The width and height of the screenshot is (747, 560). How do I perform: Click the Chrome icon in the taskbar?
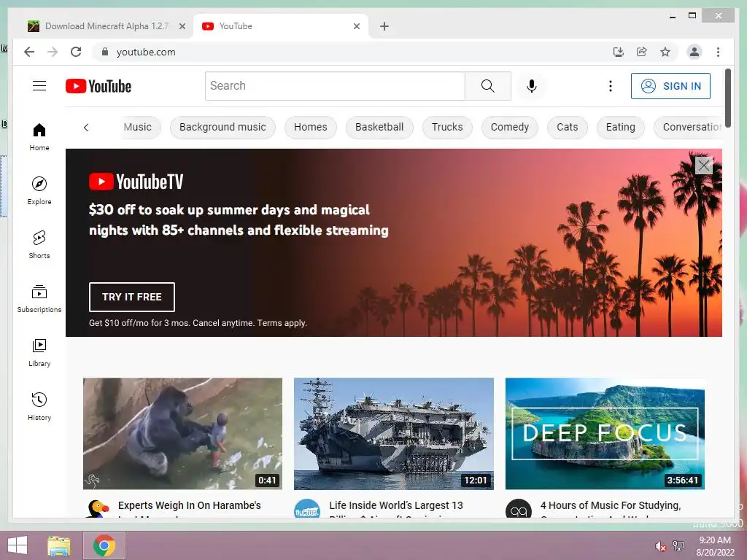[x=104, y=545]
